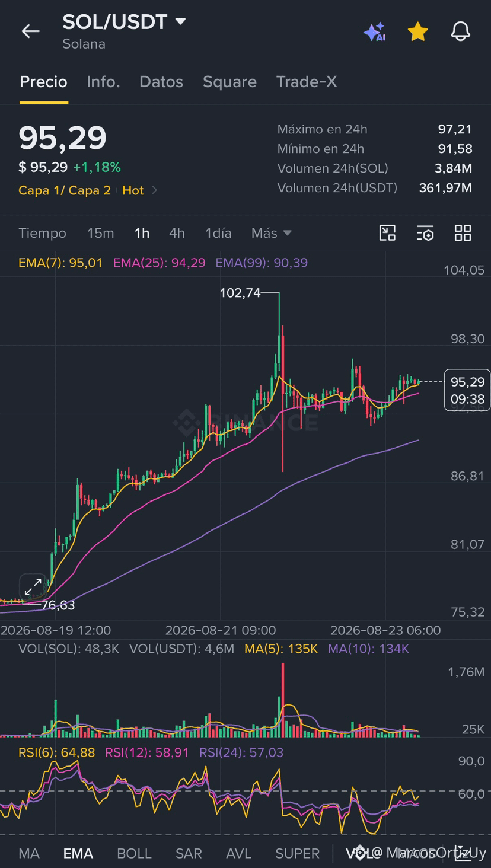Click the RSI(12): 58,91 label
This screenshot has height=868, width=491.
click(x=146, y=752)
